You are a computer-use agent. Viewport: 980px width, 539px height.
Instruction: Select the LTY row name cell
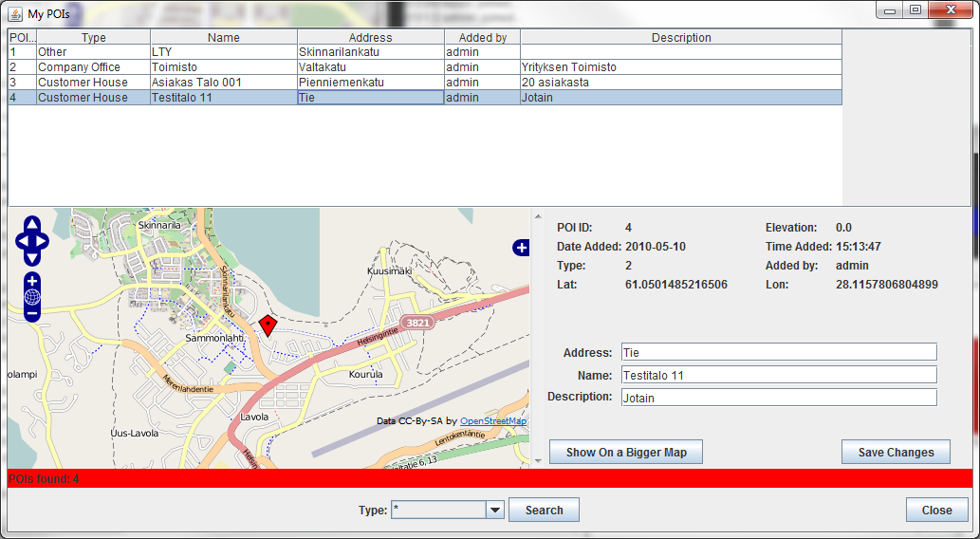tap(224, 52)
